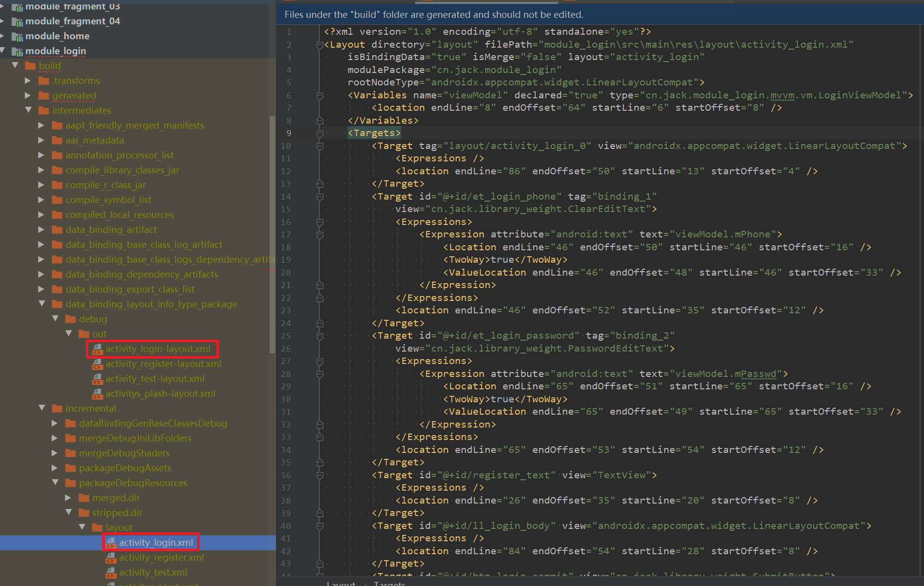Click the activity_register-layout.xml file icon
Image resolution: width=924 pixels, height=586 pixels.
(x=97, y=364)
